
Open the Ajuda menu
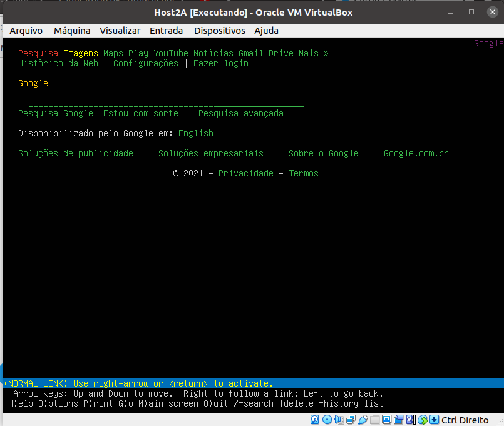coord(267,31)
